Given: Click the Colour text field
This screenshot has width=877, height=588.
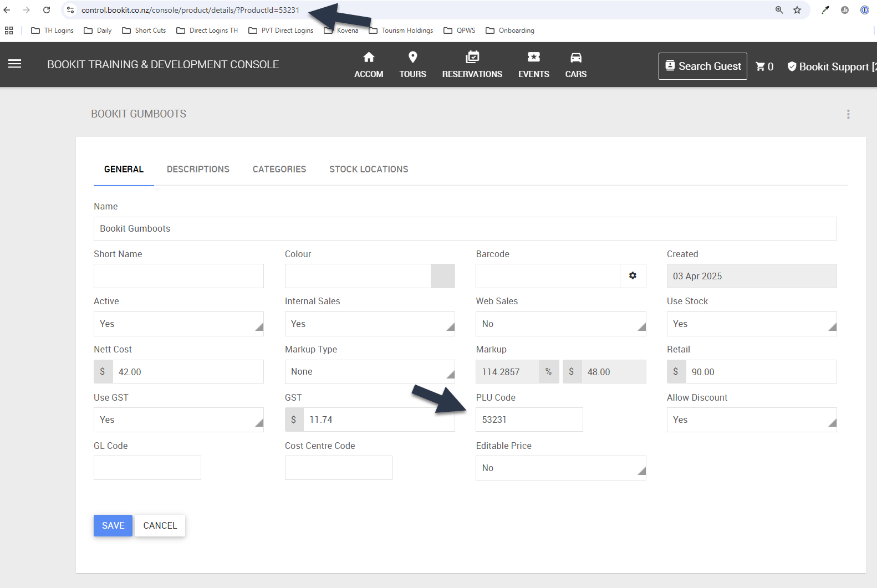Looking at the screenshot, I should tap(358, 276).
